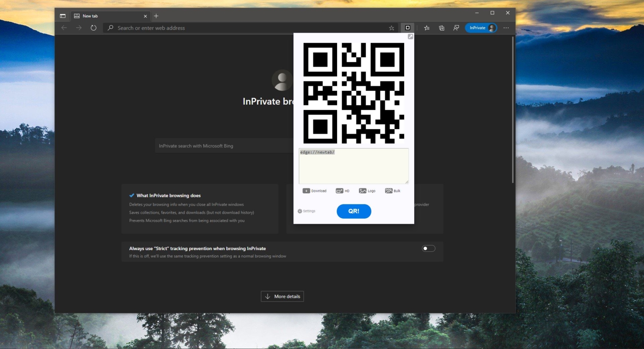Expand the More details section
This screenshot has width=644, height=349.
pyautogui.click(x=282, y=296)
